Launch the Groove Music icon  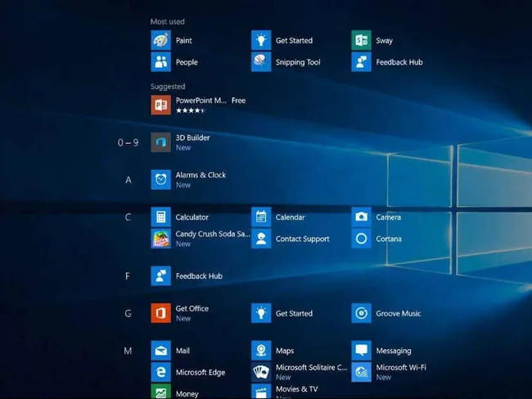click(x=361, y=313)
